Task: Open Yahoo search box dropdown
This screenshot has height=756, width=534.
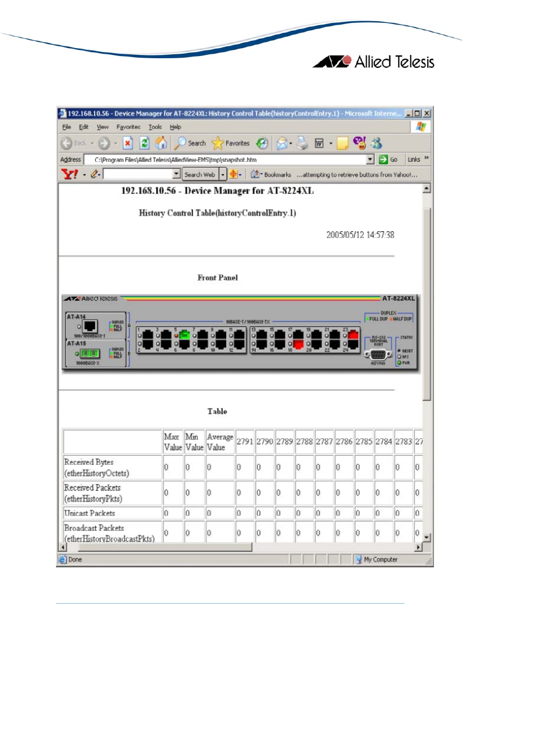Action: 176,175
